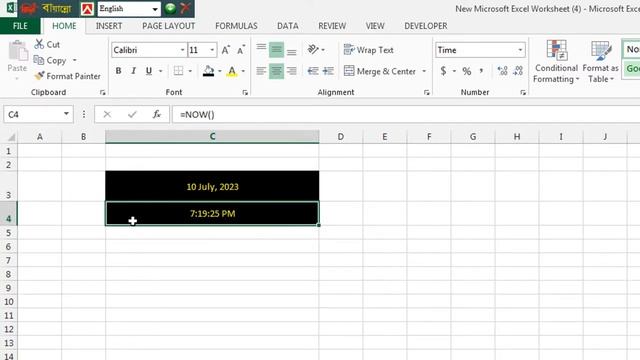Switch to the DATA tab
640x360 pixels.
[x=288, y=26]
